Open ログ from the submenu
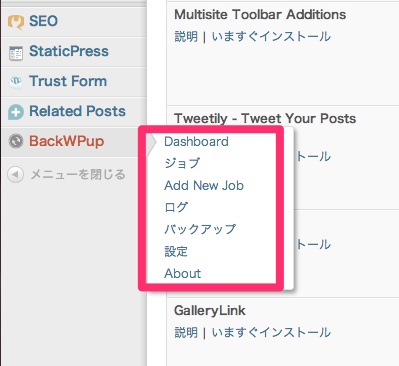 pyautogui.click(x=176, y=207)
